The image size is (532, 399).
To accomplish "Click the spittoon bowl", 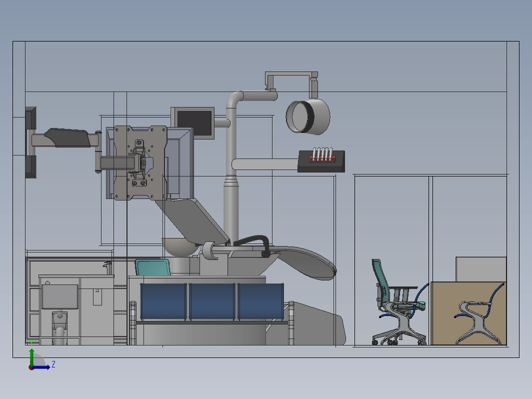I will [x=180, y=246].
